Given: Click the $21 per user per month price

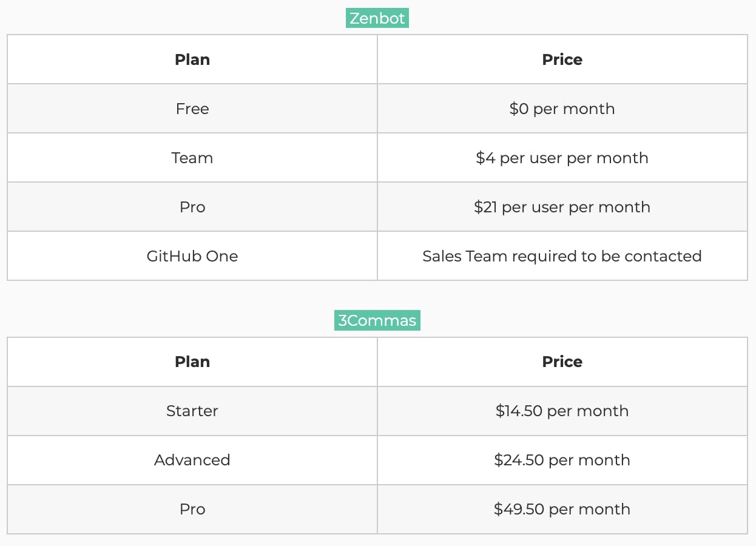Looking at the screenshot, I should [x=562, y=207].
